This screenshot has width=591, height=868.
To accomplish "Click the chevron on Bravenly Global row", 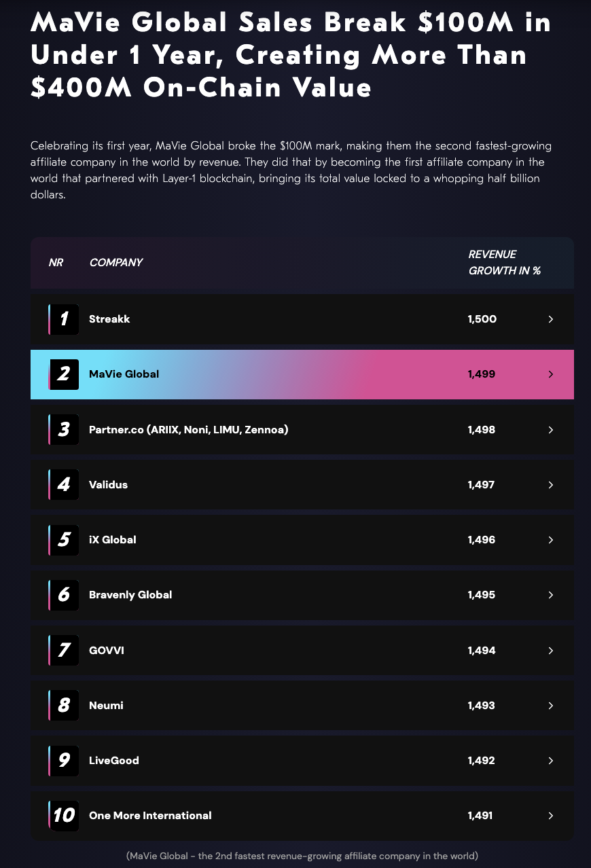I will tap(551, 595).
